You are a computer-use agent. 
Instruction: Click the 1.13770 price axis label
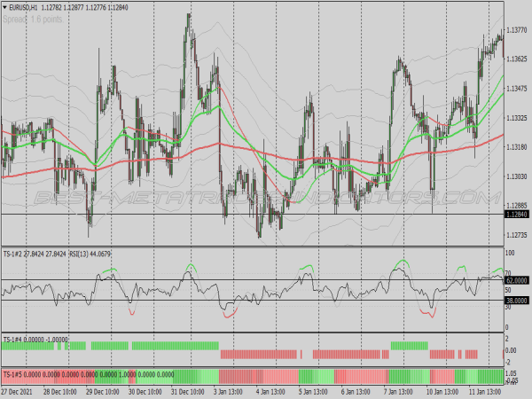(x=517, y=30)
